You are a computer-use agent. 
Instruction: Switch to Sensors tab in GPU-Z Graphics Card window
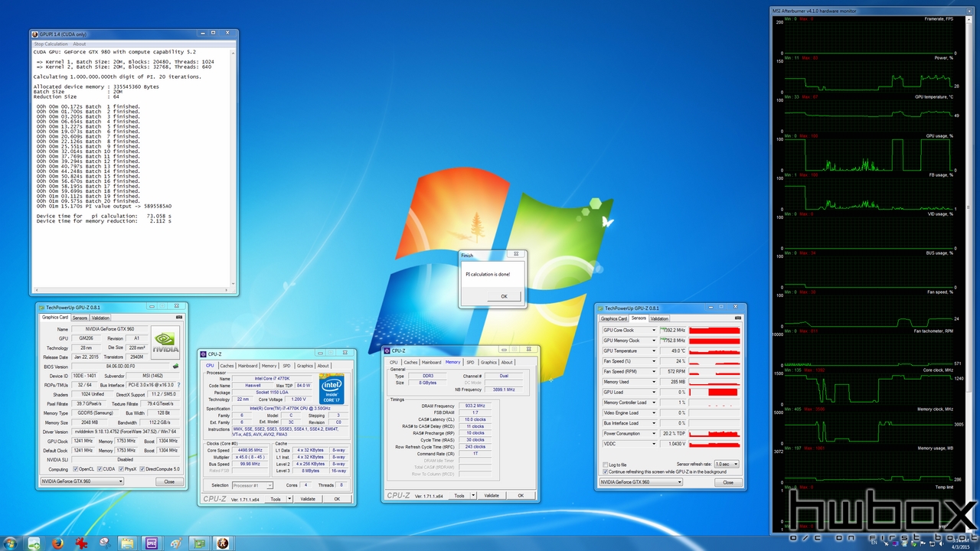click(x=80, y=318)
